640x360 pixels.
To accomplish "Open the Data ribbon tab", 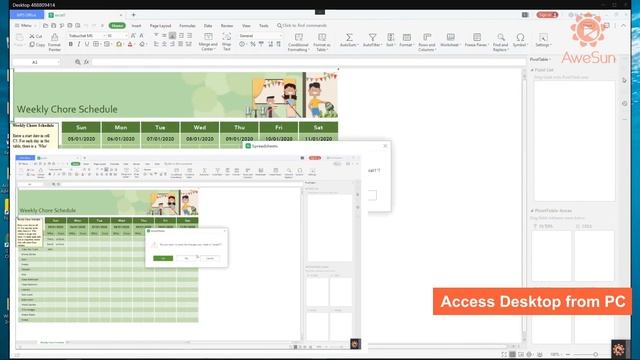I will tap(208, 26).
